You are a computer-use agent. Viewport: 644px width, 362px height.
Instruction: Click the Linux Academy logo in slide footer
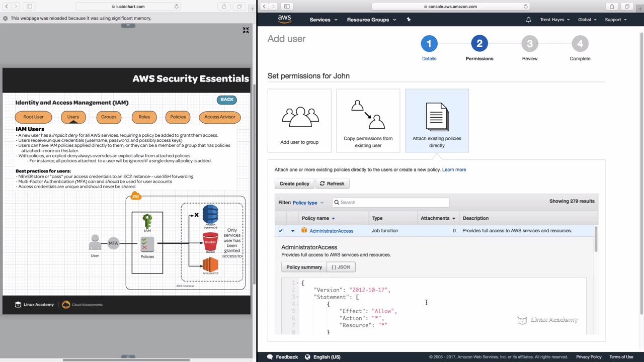[34, 304]
